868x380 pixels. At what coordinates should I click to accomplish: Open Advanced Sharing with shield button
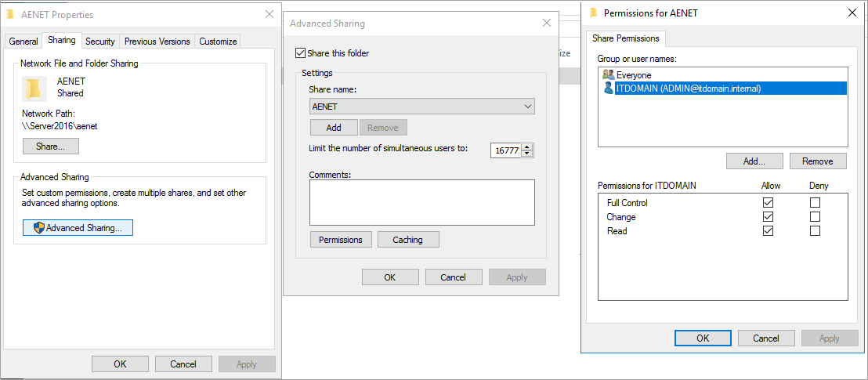click(78, 227)
